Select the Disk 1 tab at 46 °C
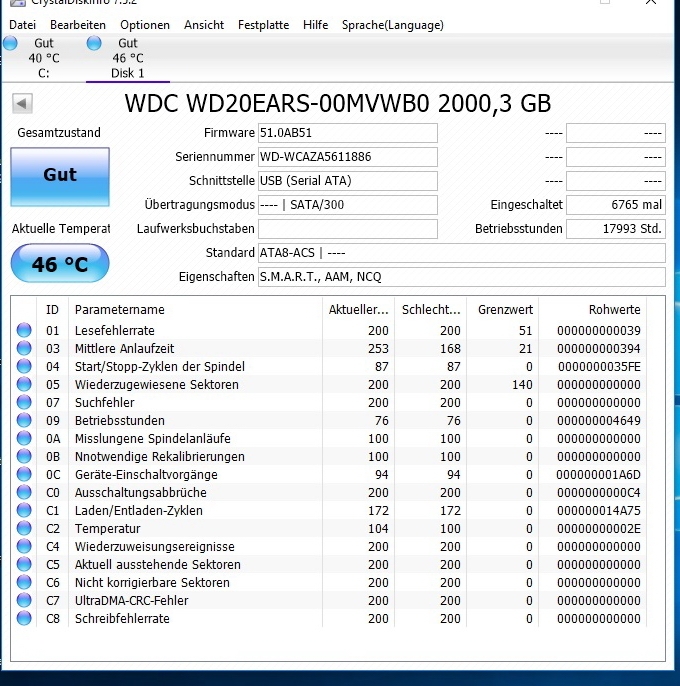680x686 pixels. [128, 58]
